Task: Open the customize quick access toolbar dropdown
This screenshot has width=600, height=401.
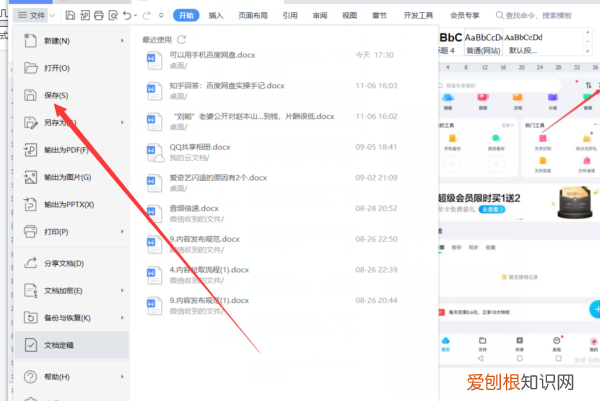Action: (161, 16)
